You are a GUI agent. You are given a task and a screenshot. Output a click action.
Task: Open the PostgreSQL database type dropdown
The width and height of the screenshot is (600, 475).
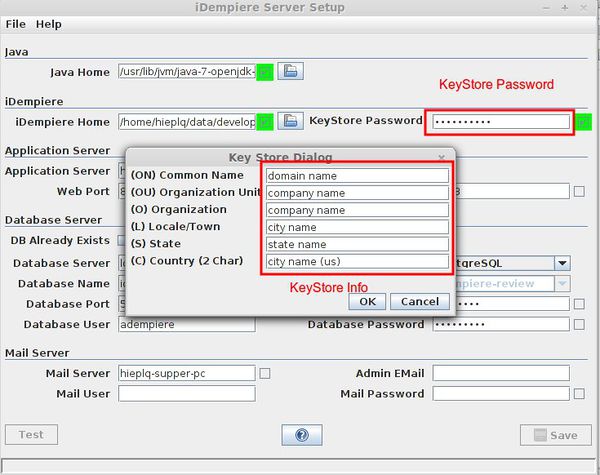tap(563, 263)
